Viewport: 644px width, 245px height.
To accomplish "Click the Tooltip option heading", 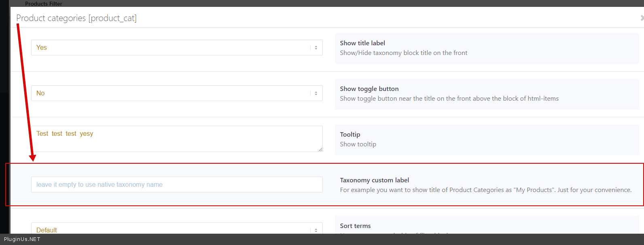I will pos(350,135).
